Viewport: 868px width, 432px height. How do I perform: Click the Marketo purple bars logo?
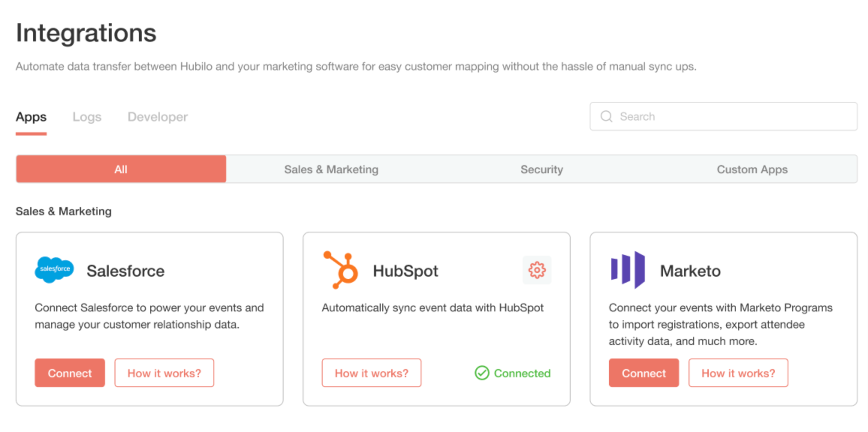click(x=628, y=270)
